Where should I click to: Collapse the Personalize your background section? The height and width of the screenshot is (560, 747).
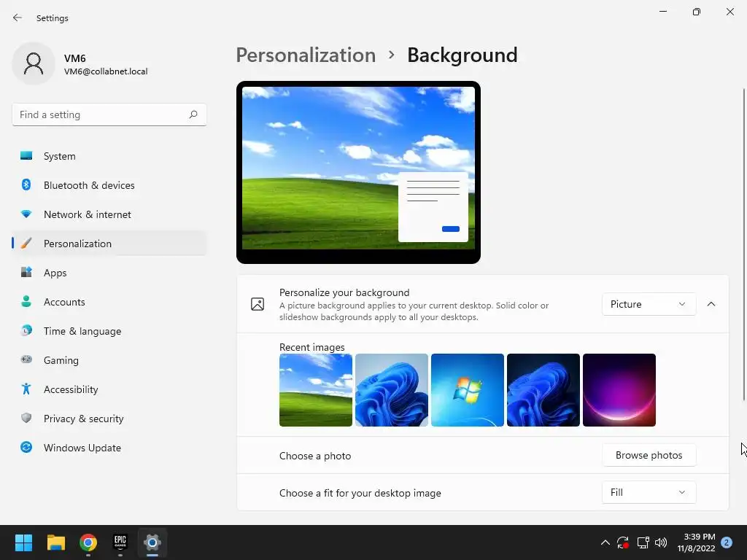(x=711, y=304)
